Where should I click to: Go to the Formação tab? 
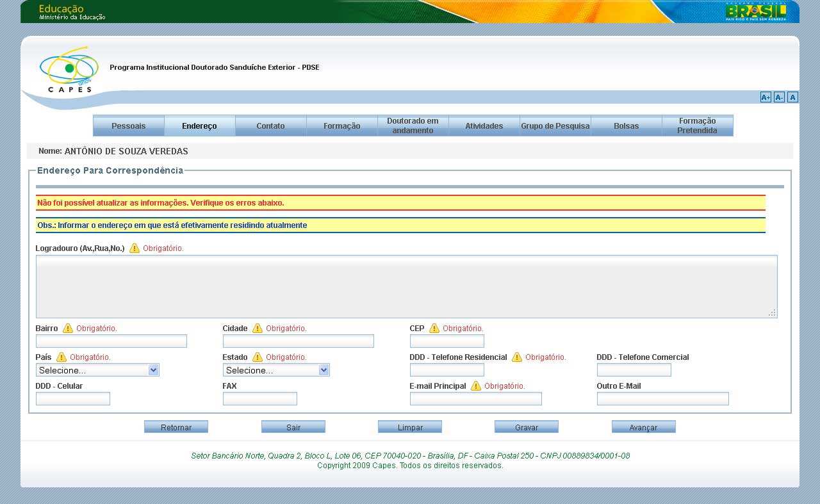click(341, 126)
